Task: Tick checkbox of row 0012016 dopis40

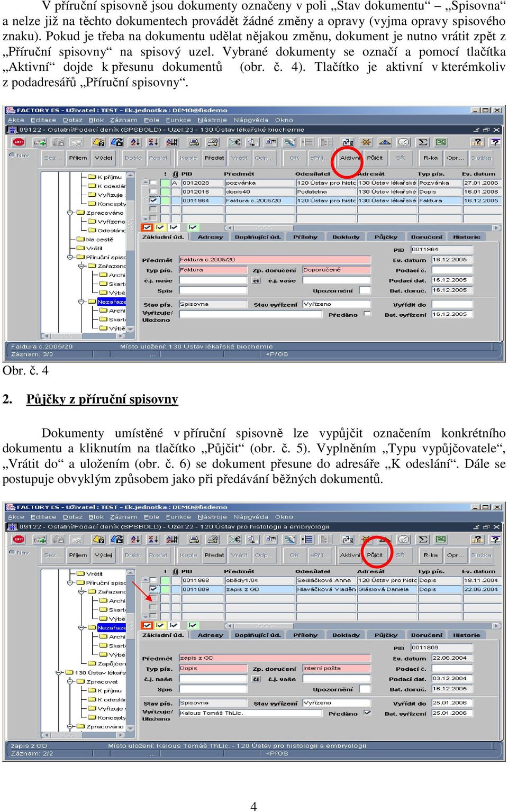Action: [153, 191]
